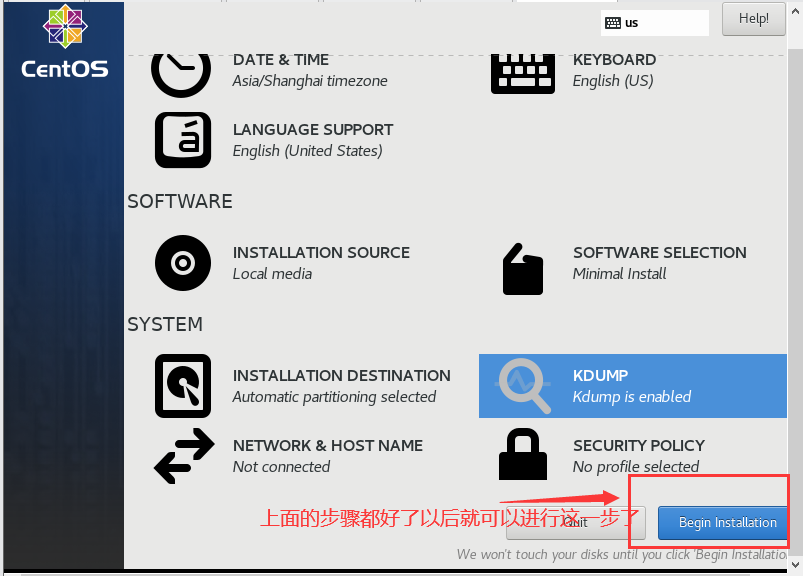Image resolution: width=803 pixels, height=576 pixels.
Task: Click the 'Kdump is enabled' text
Action: coord(631,397)
